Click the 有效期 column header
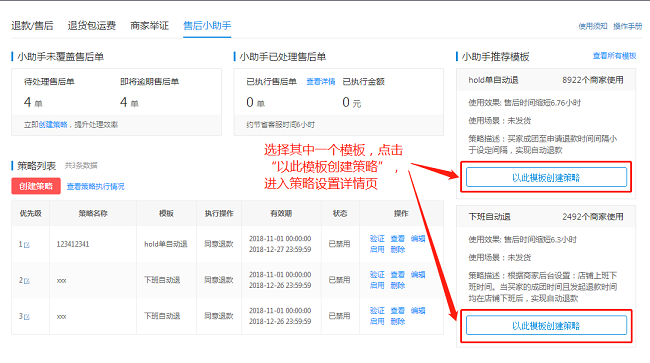This screenshot has height=363, width=650. pyautogui.click(x=281, y=213)
